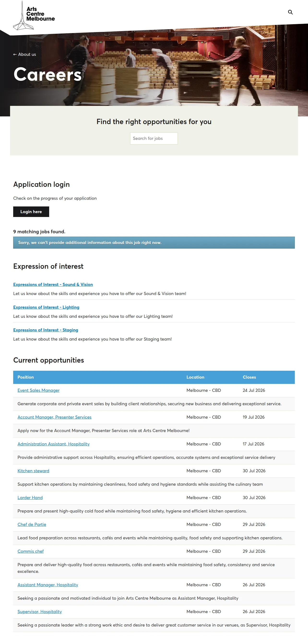This screenshot has height=644, width=308.
Task: Open Account Manager, Presenter Services job
Action: [x=54, y=417]
